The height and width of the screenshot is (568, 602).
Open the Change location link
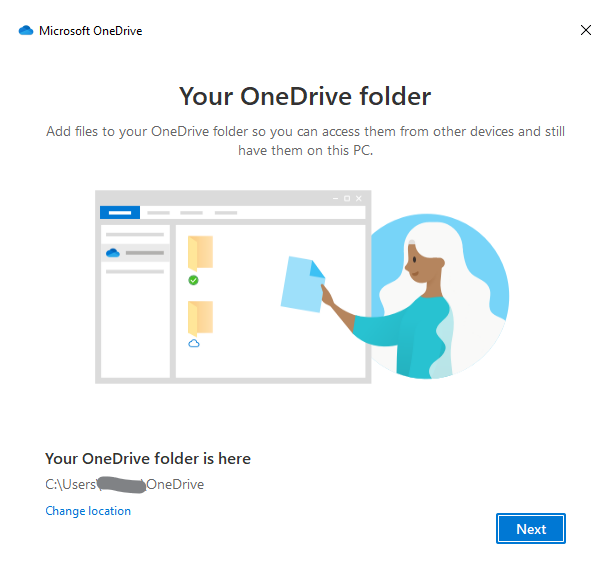pos(88,511)
